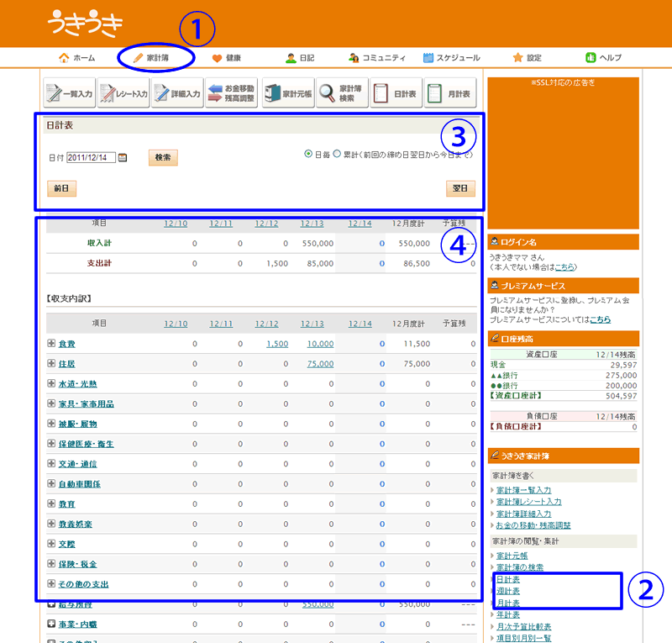Expand the 保険・税金 row
Screen dimensions: 672x643
(x=51, y=563)
